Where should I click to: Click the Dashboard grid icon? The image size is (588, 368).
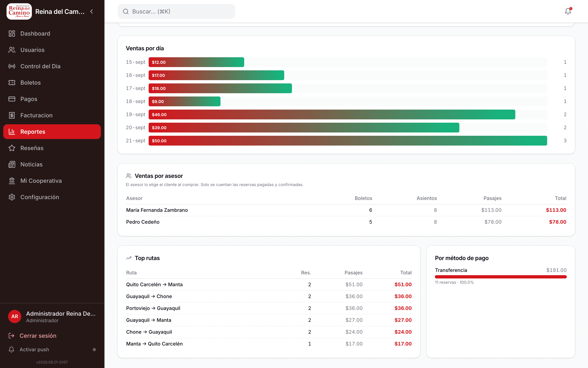coord(12,34)
